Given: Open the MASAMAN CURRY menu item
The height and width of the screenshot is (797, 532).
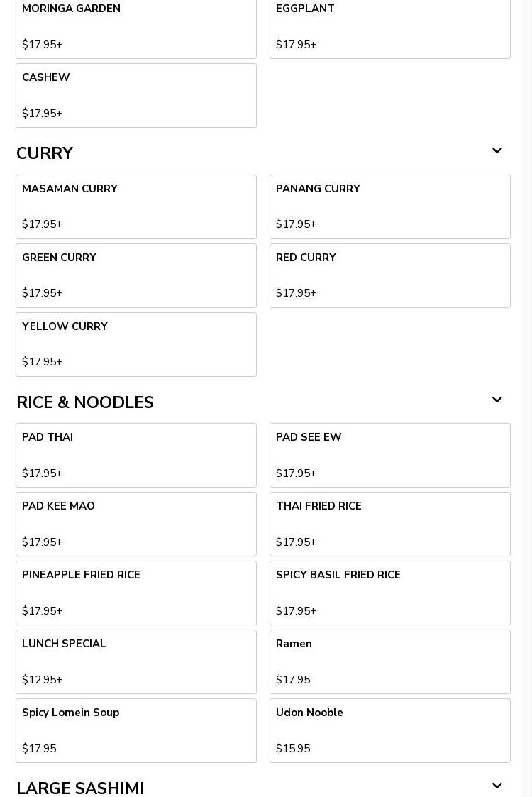Looking at the screenshot, I should 136,207.
